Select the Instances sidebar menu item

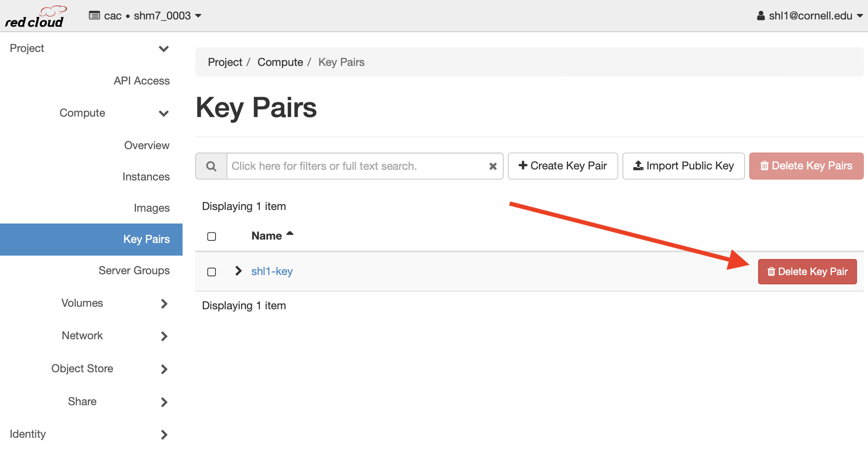click(146, 176)
